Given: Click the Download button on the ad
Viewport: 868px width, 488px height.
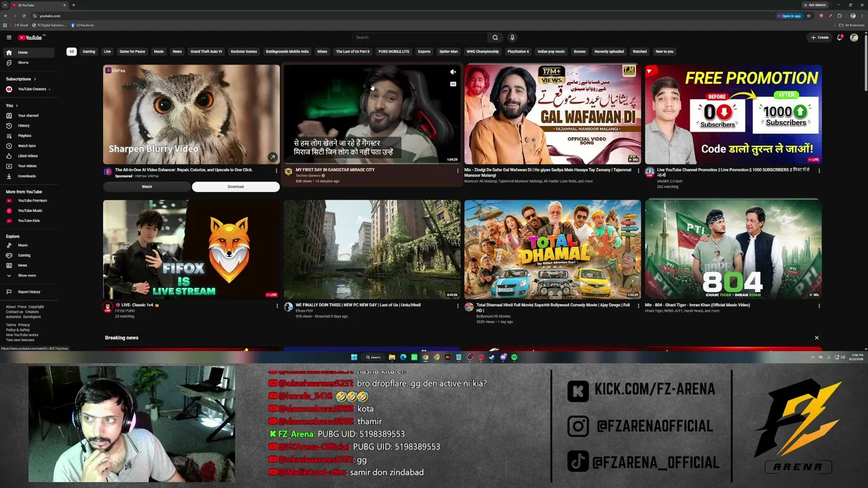Looking at the screenshot, I should click(235, 186).
